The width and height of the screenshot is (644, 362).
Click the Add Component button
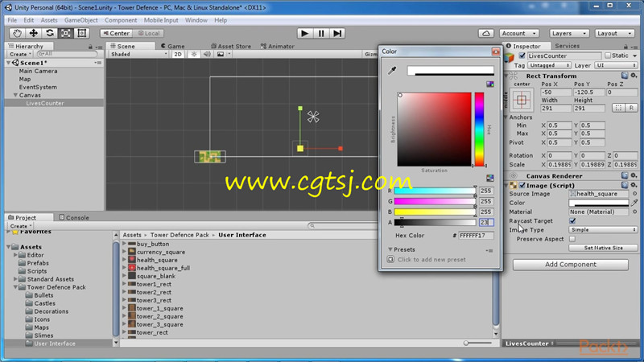click(x=571, y=265)
